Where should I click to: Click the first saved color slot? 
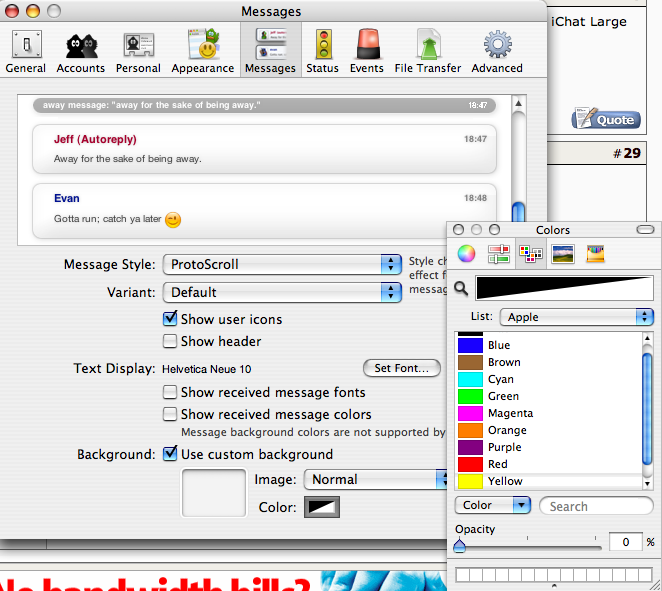pyautogui.click(x=462, y=575)
